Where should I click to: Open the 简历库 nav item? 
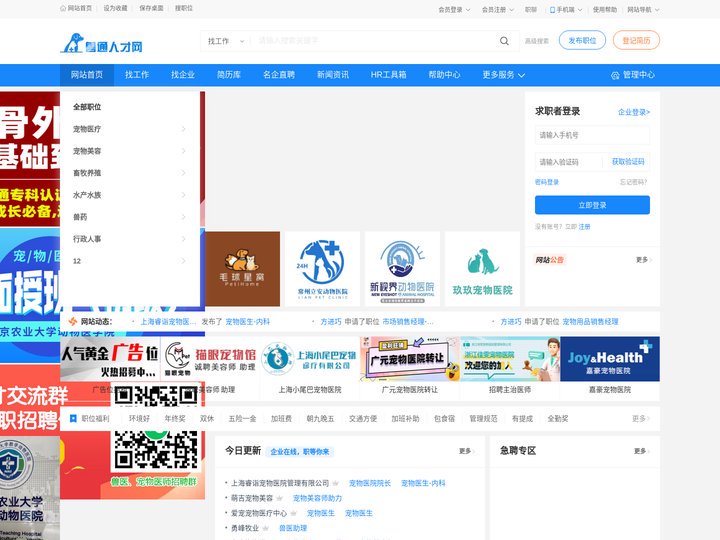point(229,75)
